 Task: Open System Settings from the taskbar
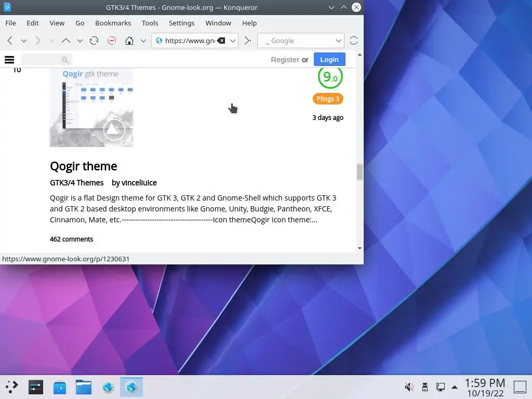tap(36, 387)
